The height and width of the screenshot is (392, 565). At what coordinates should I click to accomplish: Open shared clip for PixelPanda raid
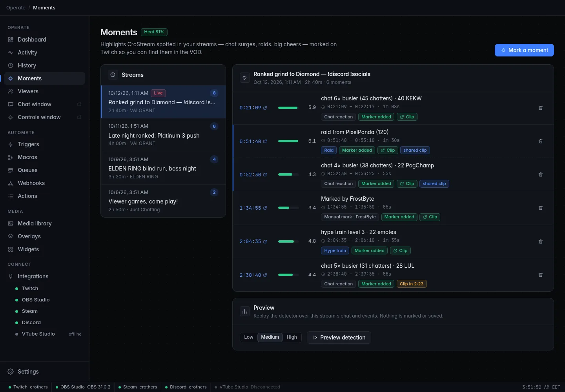coord(415,150)
